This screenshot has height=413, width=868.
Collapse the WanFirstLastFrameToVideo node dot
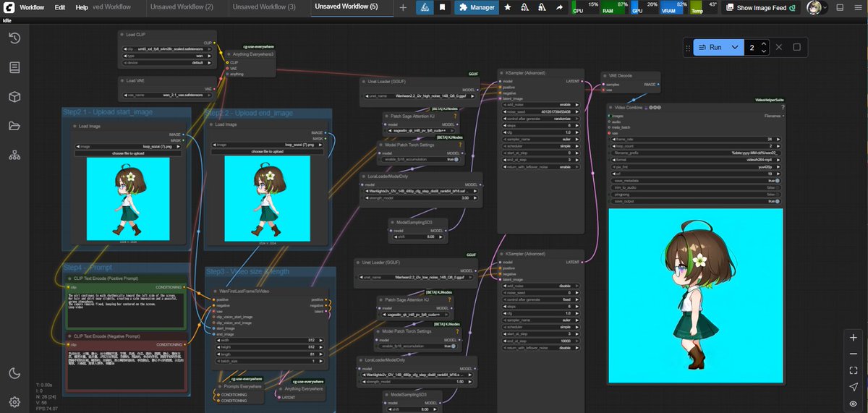[x=216, y=291]
